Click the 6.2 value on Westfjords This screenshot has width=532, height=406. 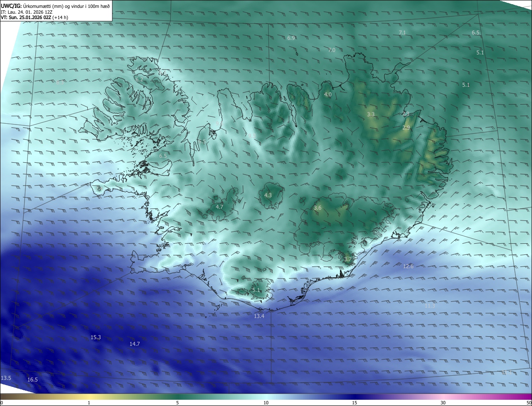coord(139,79)
